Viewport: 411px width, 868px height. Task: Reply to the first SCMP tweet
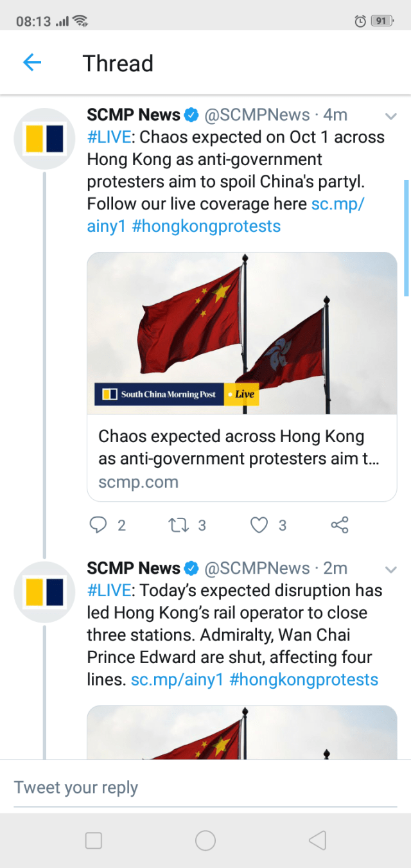(x=98, y=525)
